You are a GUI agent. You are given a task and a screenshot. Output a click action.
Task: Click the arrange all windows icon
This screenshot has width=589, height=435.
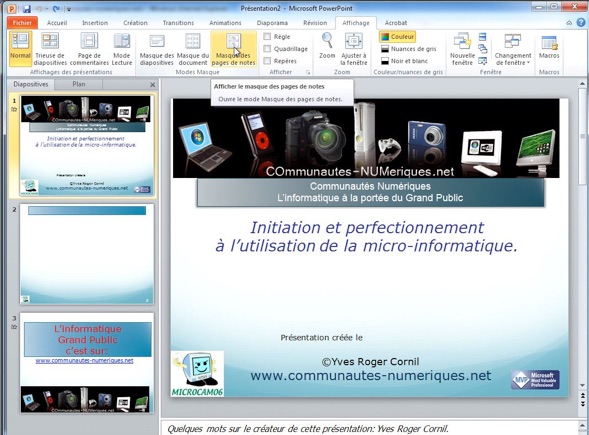pyautogui.click(x=483, y=37)
